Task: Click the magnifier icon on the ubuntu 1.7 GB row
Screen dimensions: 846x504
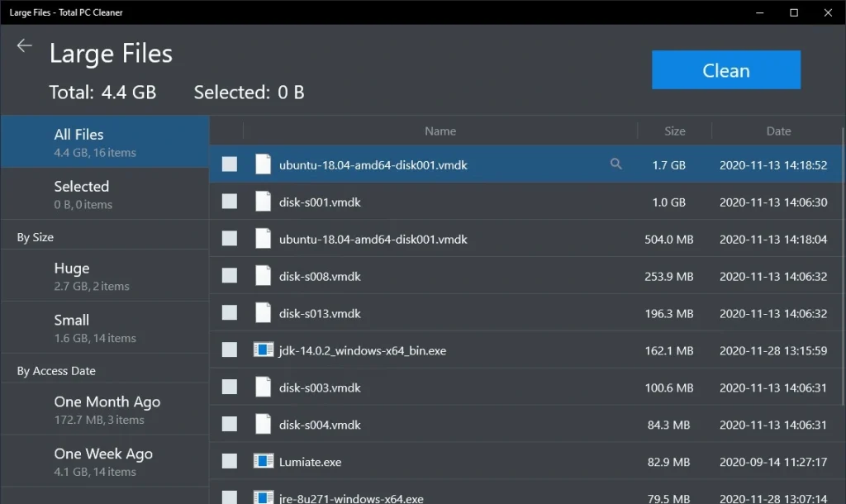Action: (615, 164)
